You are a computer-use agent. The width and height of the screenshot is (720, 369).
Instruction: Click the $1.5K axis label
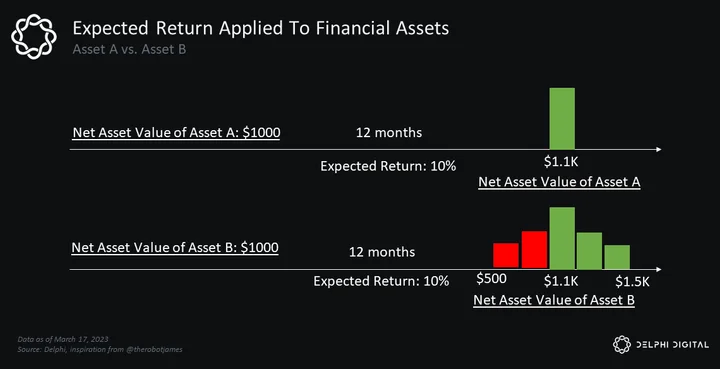tap(633, 281)
